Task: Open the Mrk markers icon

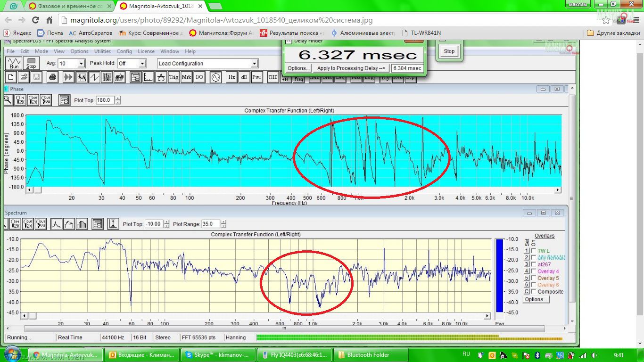Action: pyautogui.click(x=186, y=77)
